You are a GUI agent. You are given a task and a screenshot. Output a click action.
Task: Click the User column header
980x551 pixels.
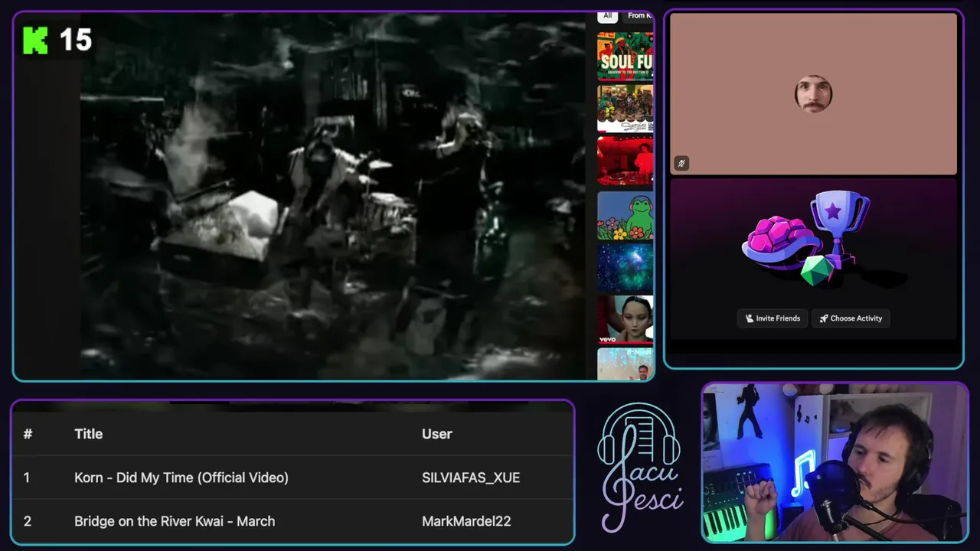(x=436, y=434)
